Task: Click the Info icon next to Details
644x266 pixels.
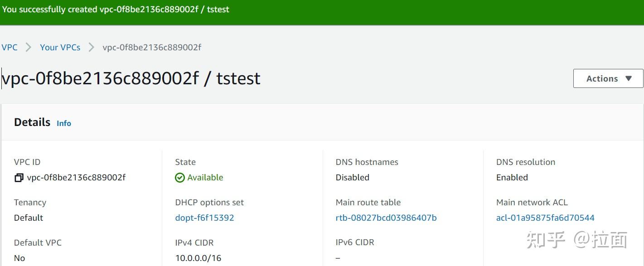Action: click(x=63, y=123)
